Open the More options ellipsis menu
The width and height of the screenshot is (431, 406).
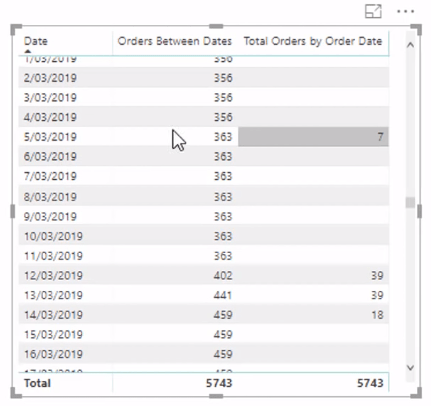tap(405, 12)
